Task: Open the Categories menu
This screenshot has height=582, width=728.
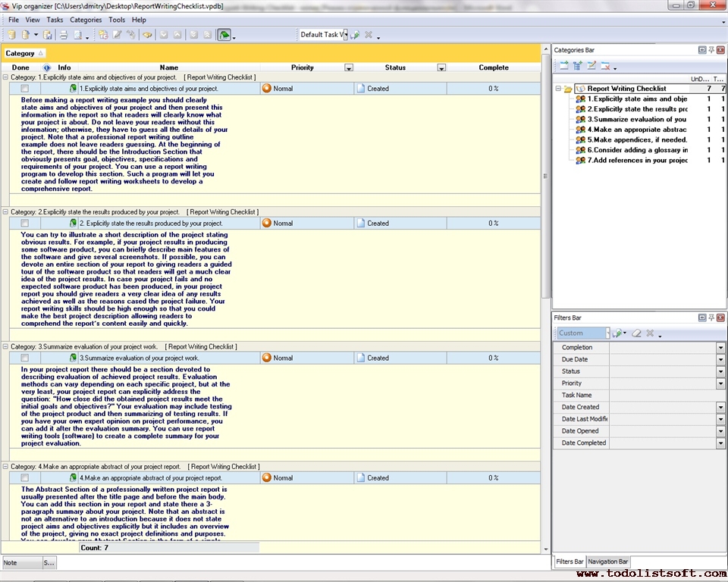Action: click(x=85, y=20)
